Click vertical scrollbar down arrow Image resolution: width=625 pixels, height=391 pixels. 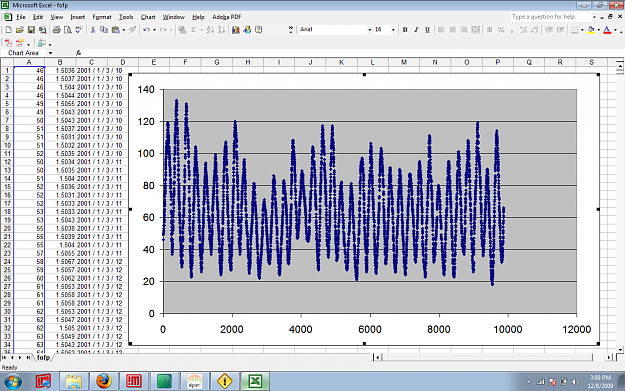tap(620, 350)
